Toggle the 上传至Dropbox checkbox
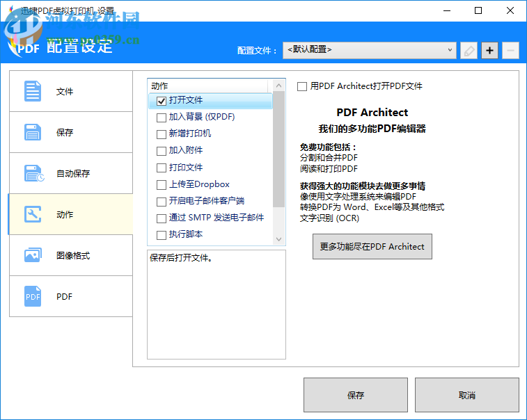527x420 pixels. click(162, 185)
